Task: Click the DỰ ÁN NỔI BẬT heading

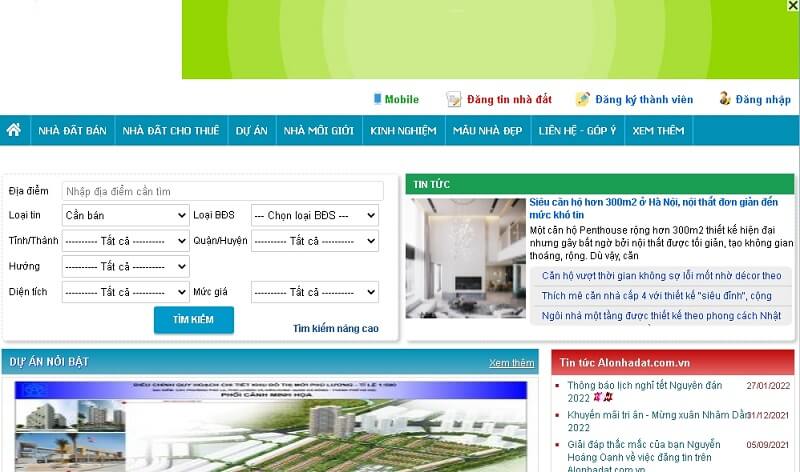Action: tap(49, 362)
